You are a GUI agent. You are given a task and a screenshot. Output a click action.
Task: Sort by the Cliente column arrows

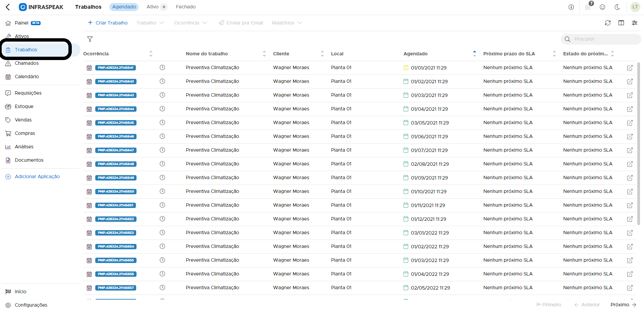click(322, 54)
